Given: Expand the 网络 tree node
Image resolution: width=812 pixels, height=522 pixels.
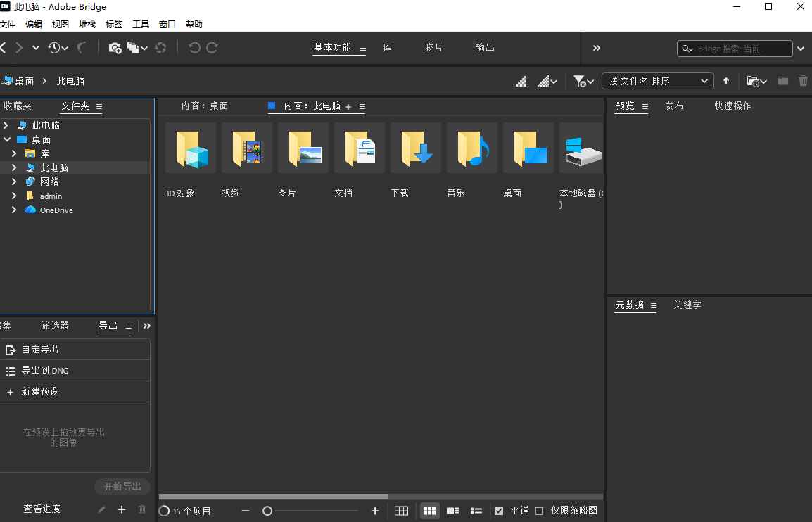Looking at the screenshot, I should coord(14,182).
